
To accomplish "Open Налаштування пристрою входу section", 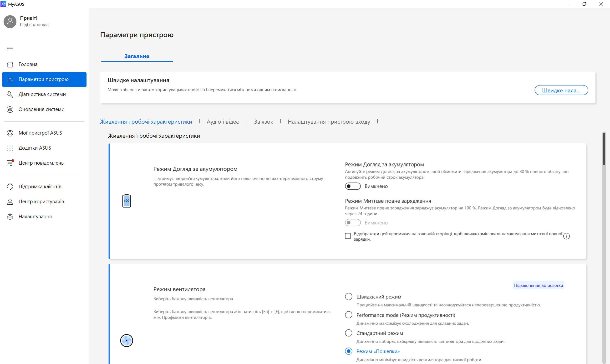I will click(x=329, y=122).
